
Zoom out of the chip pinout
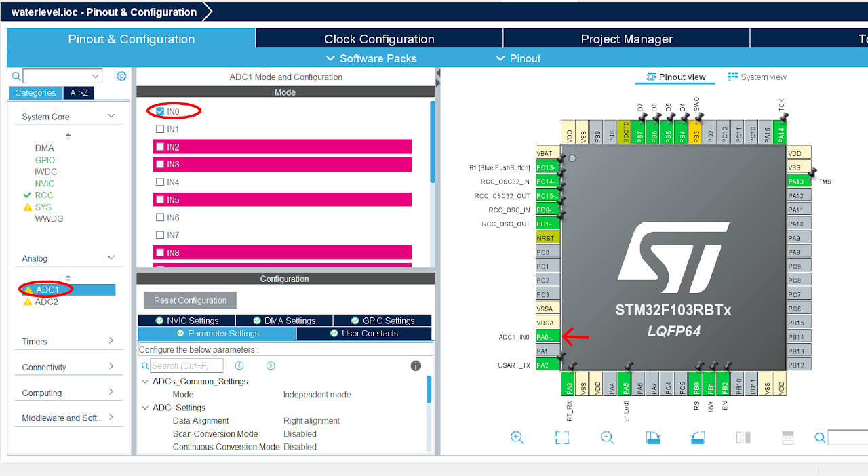(607, 437)
